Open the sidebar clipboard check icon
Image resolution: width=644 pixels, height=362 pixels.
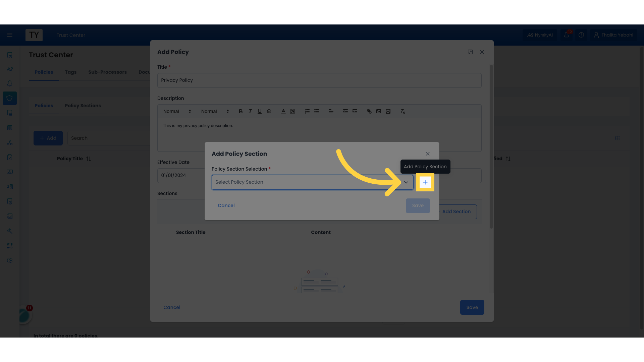10,157
